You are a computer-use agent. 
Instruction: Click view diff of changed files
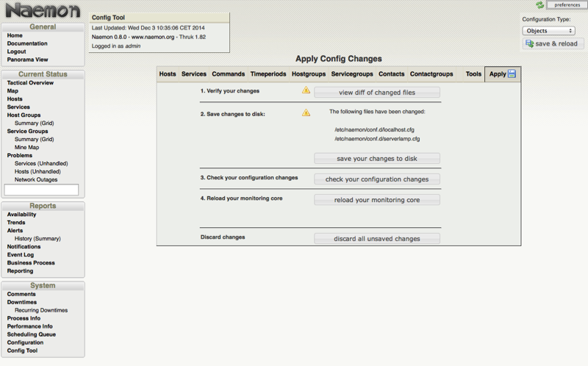377,93
